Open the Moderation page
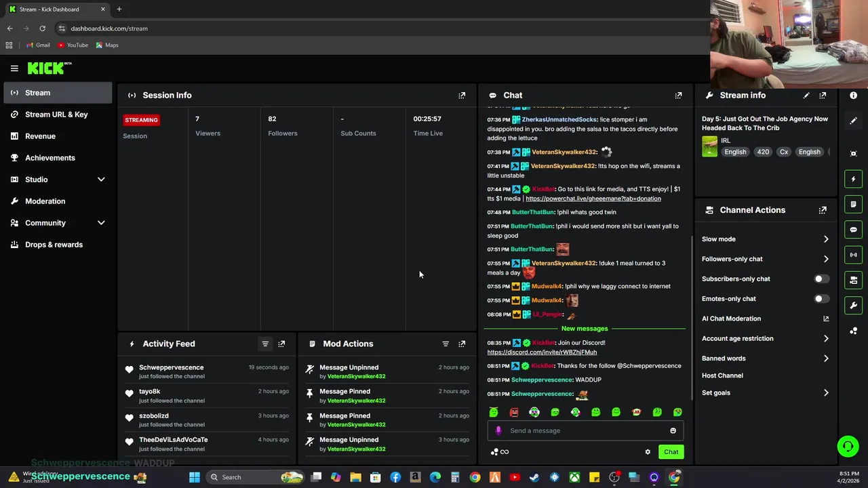868x488 pixels. coord(58,201)
